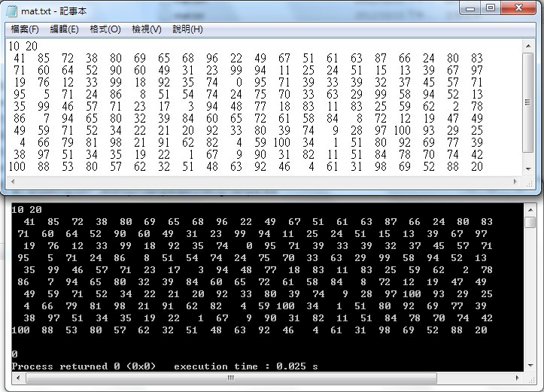The image size is (544, 392).
Task: Click the lone 0 output line in the console
Action: point(14,354)
